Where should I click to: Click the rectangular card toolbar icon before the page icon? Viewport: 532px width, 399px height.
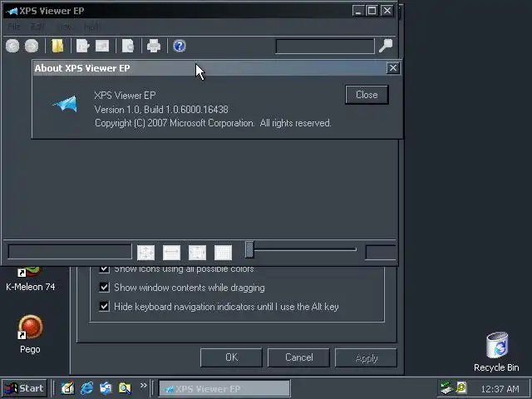pyautogui.click(x=102, y=46)
